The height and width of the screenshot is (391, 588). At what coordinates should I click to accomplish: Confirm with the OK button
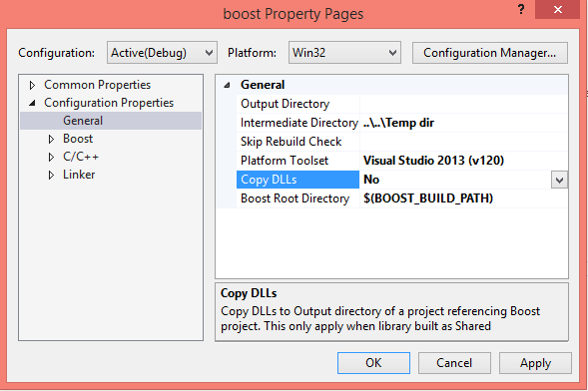(373, 363)
